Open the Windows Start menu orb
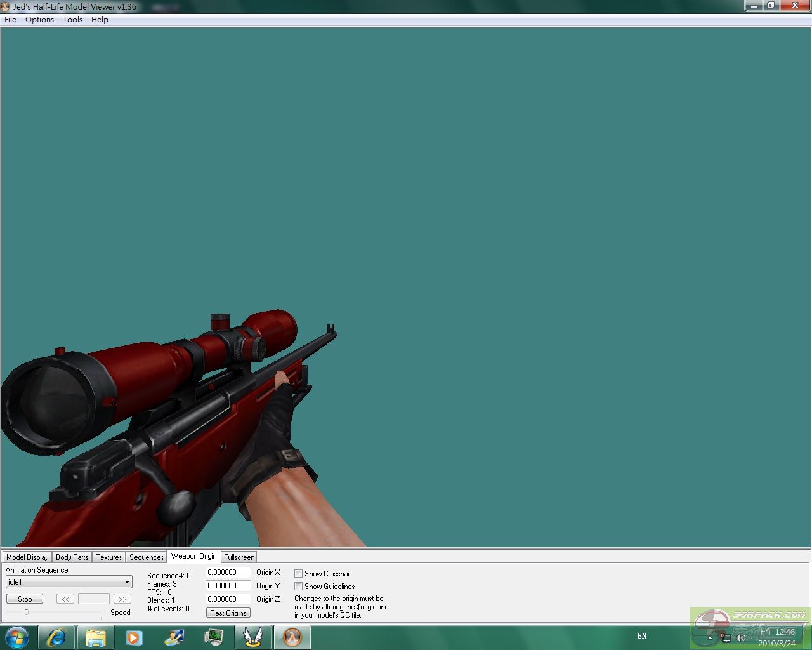 [x=17, y=637]
